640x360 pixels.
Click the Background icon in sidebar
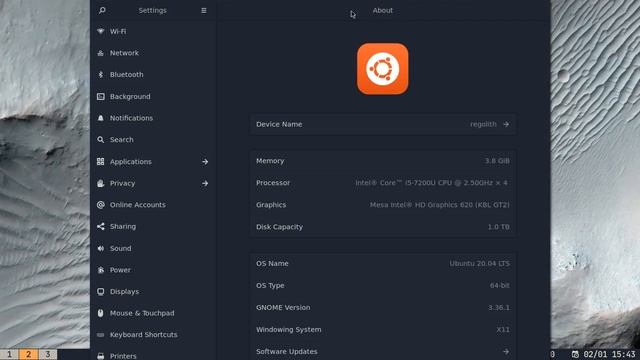(100, 96)
